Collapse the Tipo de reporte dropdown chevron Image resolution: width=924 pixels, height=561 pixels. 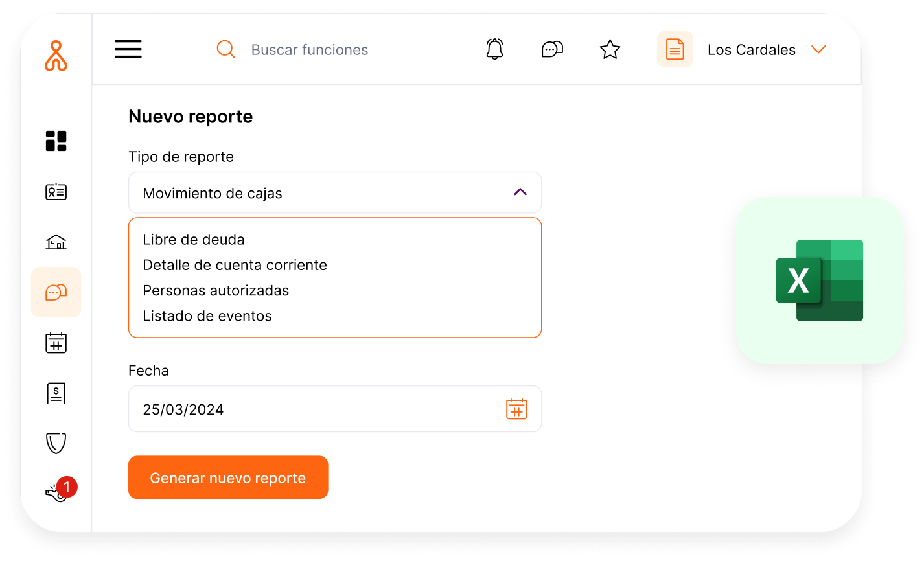click(520, 192)
